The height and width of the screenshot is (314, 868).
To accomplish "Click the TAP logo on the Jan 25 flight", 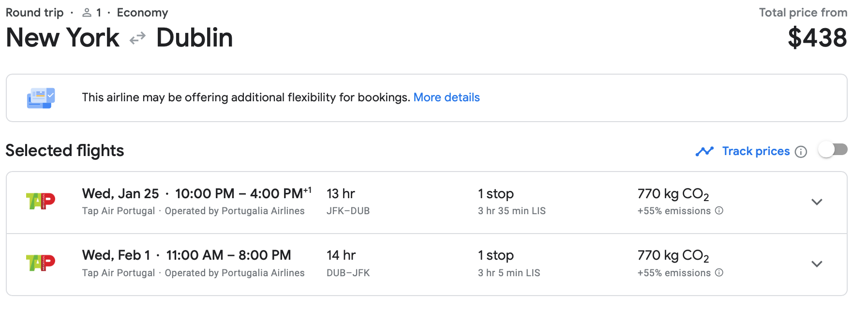I will pyautogui.click(x=41, y=201).
